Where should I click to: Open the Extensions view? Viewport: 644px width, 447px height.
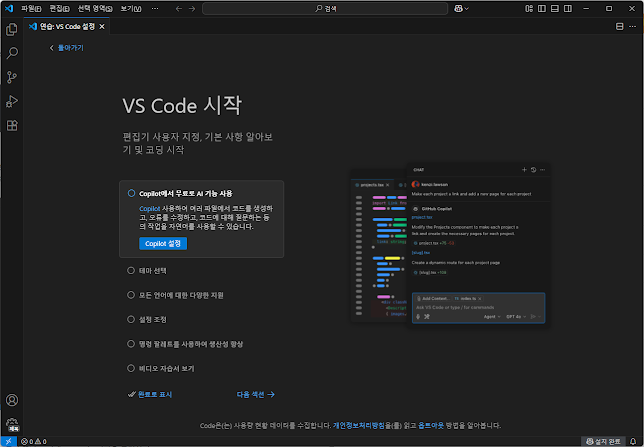tap(12, 126)
